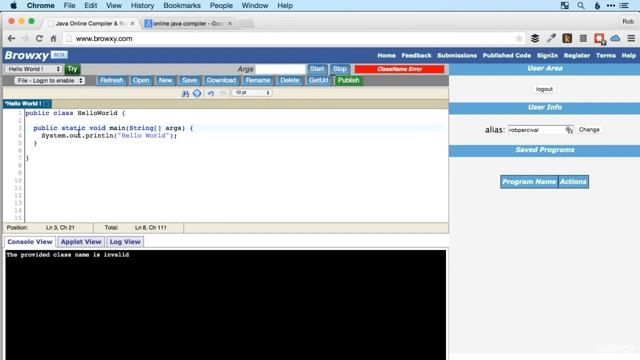Click the Save button in file toolbar
The image size is (640, 360).
[x=189, y=80]
